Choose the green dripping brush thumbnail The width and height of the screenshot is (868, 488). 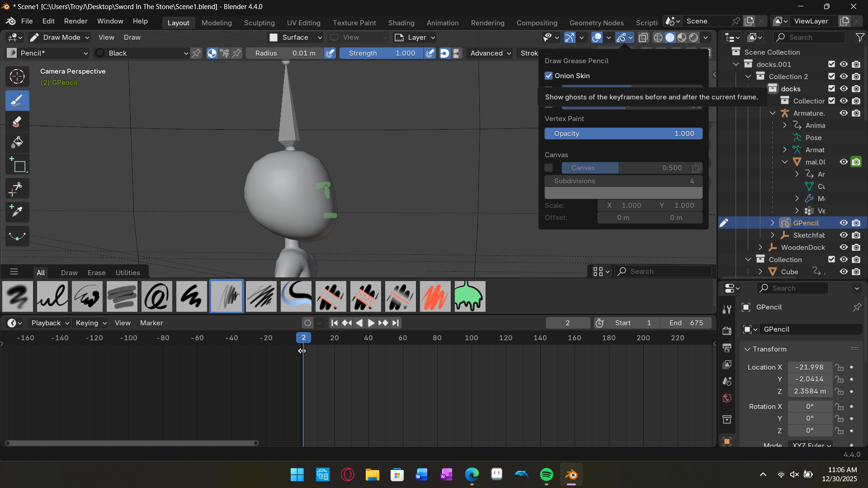click(x=470, y=296)
